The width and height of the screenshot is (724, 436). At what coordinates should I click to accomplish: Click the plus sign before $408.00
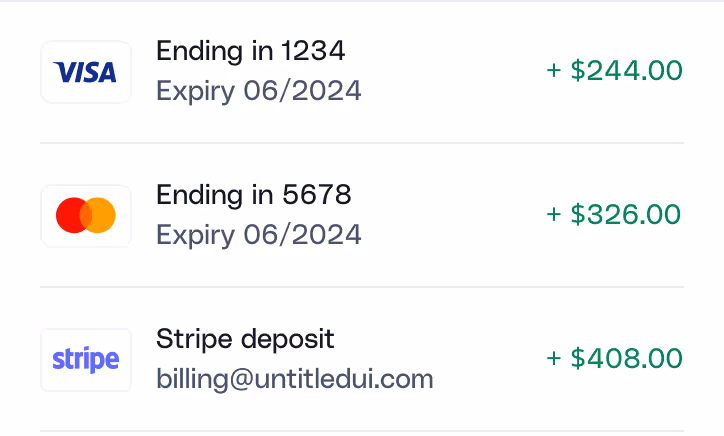[x=554, y=358]
